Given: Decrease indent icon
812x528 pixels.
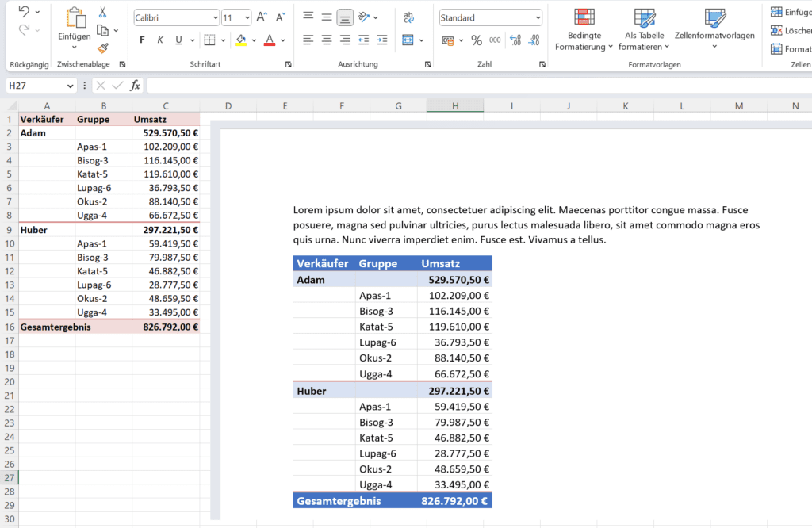Looking at the screenshot, I should [x=363, y=40].
